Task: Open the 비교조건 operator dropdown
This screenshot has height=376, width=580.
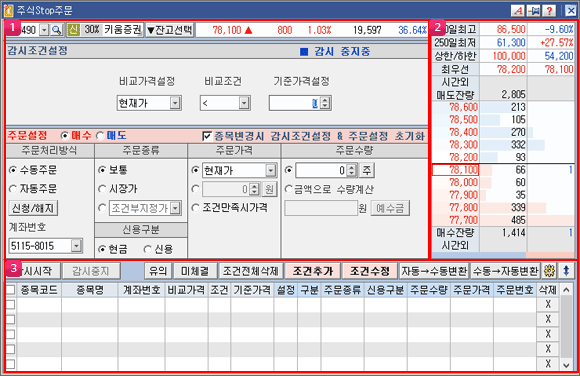Action: pos(244,103)
